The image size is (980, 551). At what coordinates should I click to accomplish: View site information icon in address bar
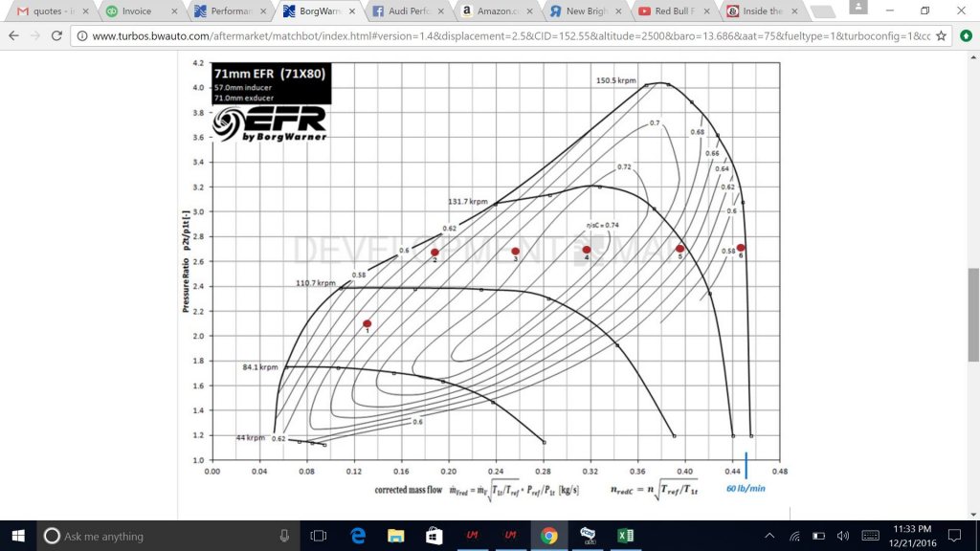point(82,36)
